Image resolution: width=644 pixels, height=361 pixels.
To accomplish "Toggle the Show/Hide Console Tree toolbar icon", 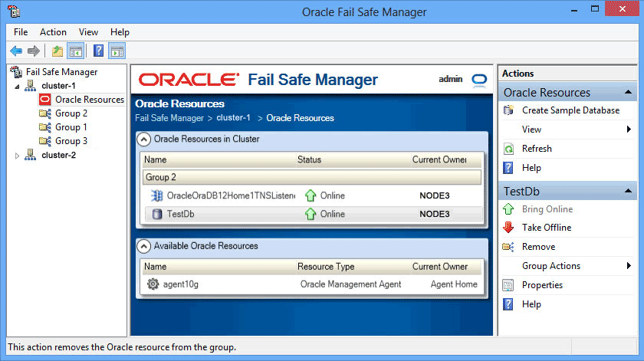I will point(76,51).
